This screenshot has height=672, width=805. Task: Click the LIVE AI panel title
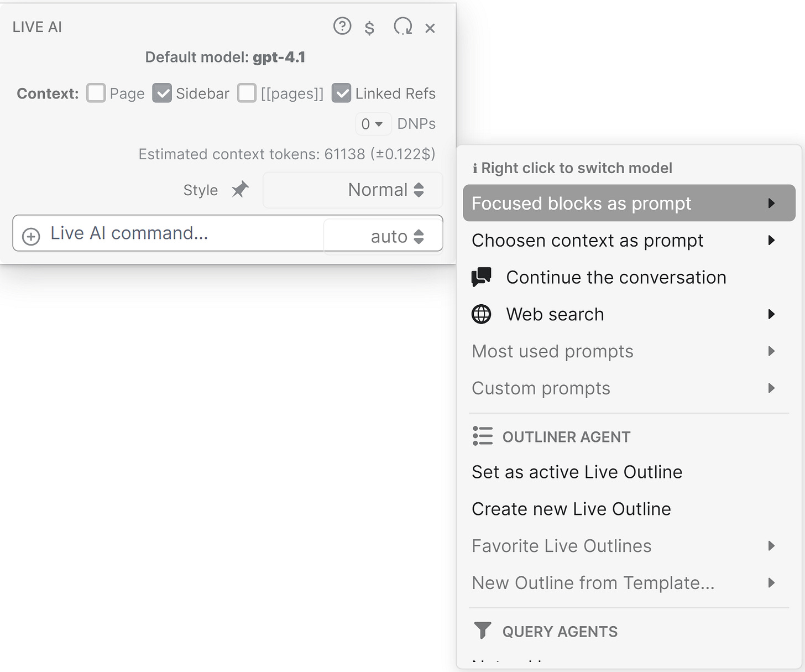pos(37,27)
